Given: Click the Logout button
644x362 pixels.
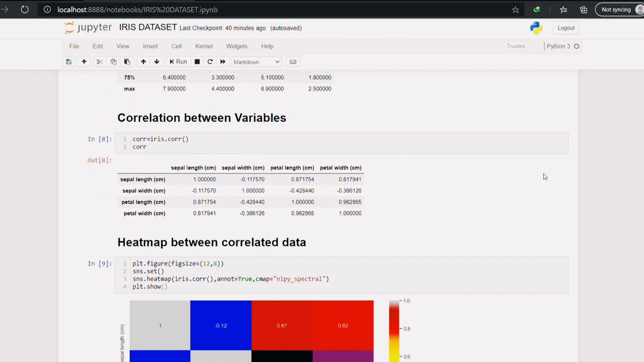Looking at the screenshot, I should tap(566, 28).
